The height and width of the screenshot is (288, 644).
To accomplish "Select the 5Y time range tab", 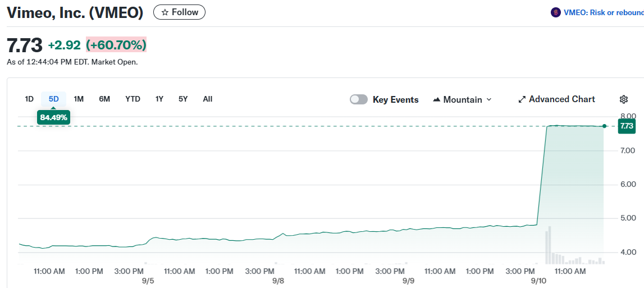I will pyautogui.click(x=183, y=99).
